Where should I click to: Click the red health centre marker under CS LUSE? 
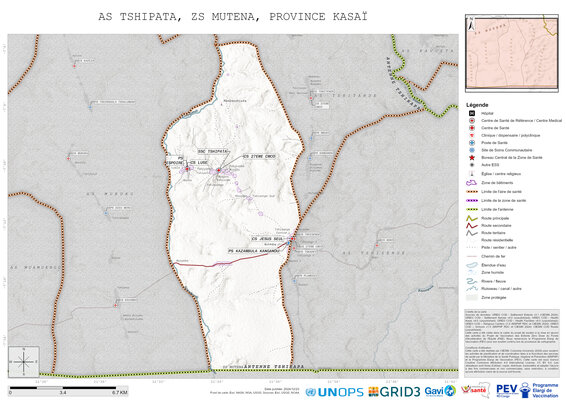187,169
